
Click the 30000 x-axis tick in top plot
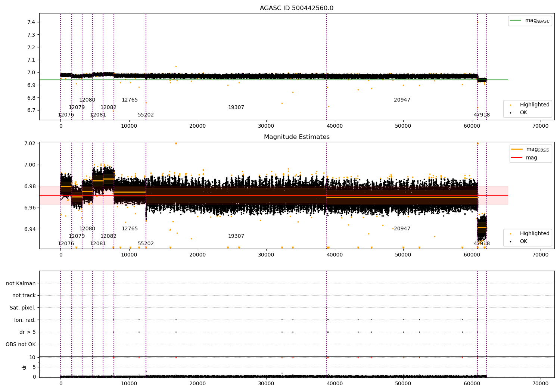pyautogui.click(x=266, y=126)
